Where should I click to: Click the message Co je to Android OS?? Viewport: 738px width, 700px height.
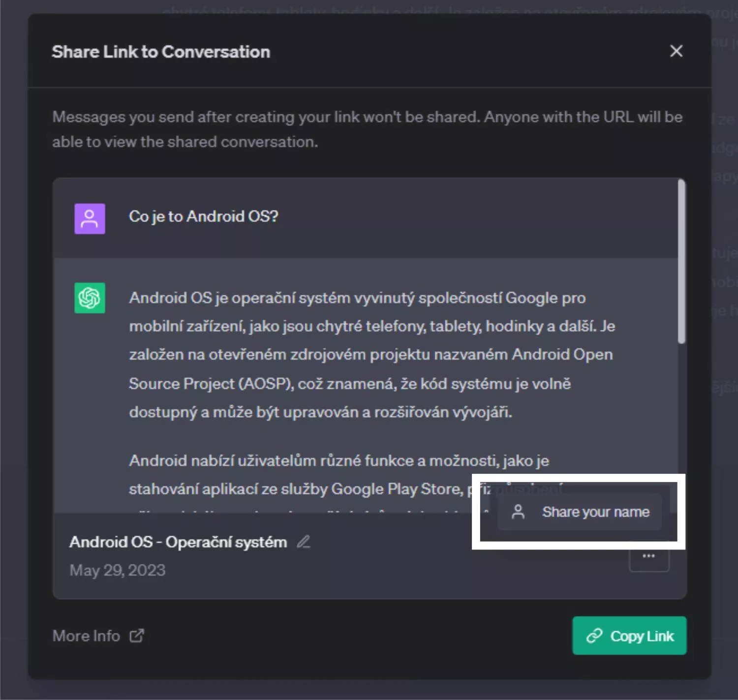pos(204,216)
